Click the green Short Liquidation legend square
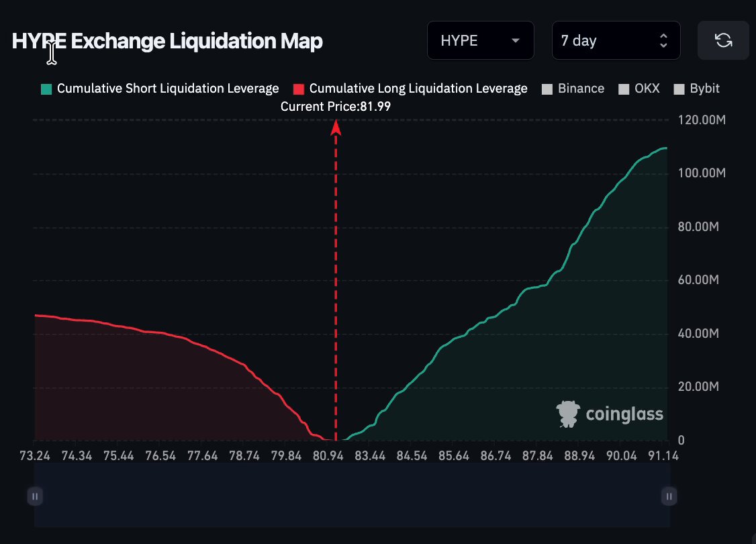The image size is (756, 544). pyautogui.click(x=46, y=89)
